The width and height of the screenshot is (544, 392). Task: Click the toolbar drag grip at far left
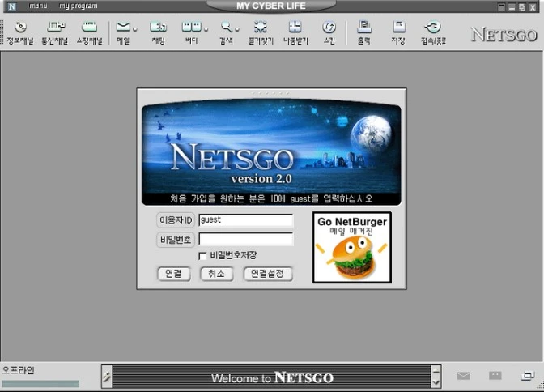coord(2,32)
